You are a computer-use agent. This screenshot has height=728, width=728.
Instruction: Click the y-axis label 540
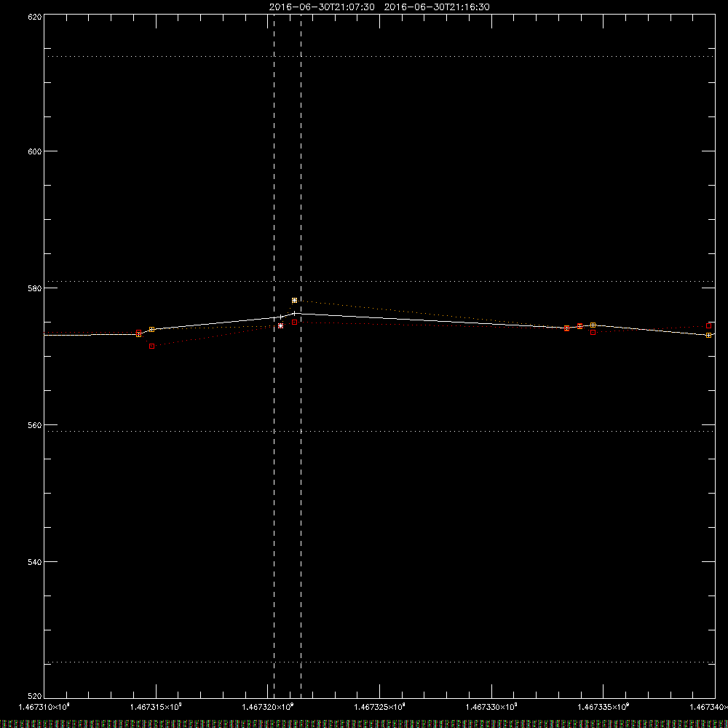(35, 562)
